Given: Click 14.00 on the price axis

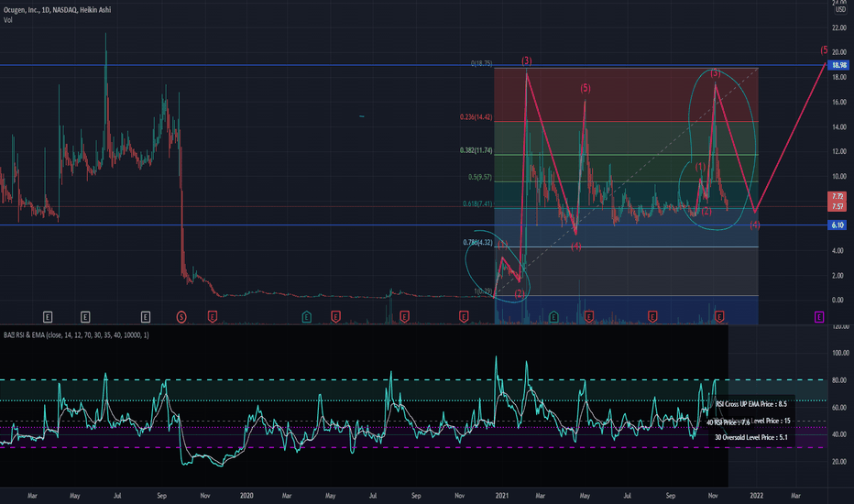Looking at the screenshot, I should click(x=838, y=127).
